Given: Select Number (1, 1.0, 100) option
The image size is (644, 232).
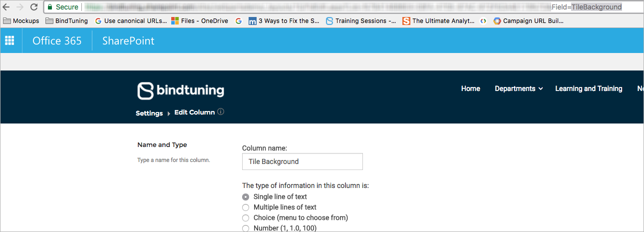Looking at the screenshot, I should [x=245, y=228].
